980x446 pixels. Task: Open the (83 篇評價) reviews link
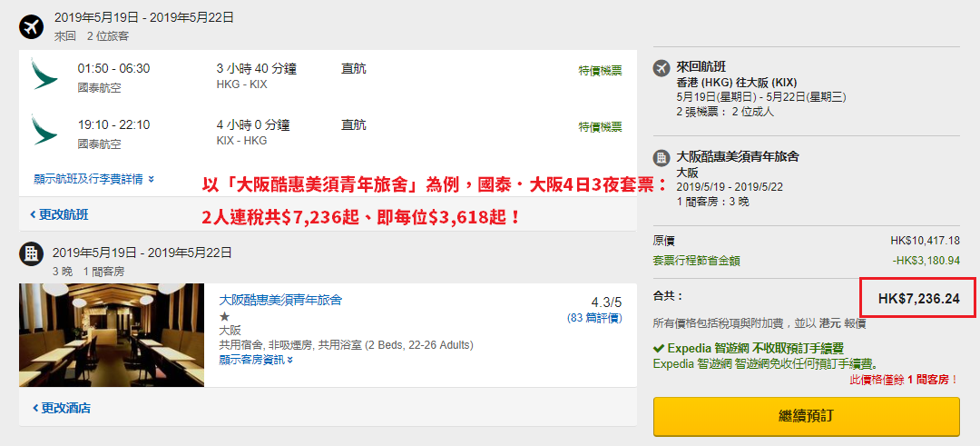(x=594, y=318)
